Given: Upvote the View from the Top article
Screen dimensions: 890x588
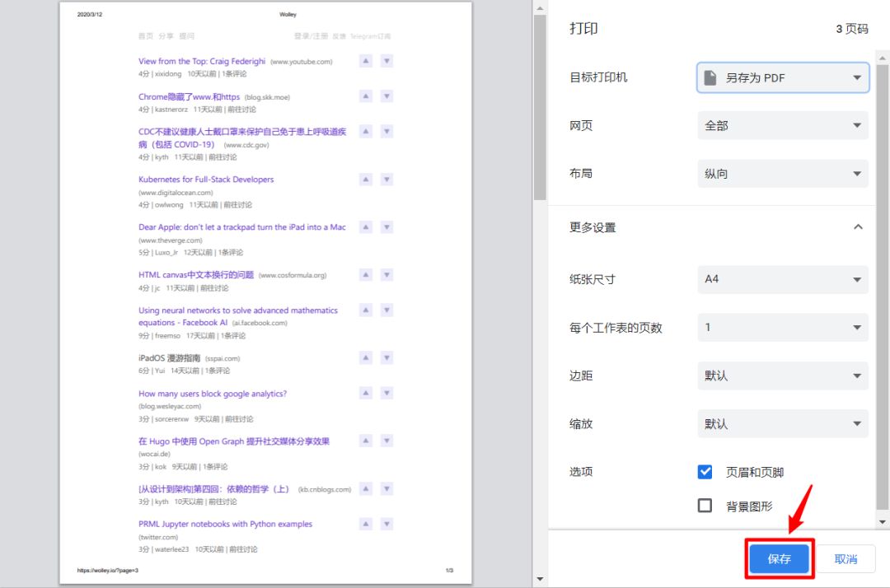Looking at the screenshot, I should (365, 61).
